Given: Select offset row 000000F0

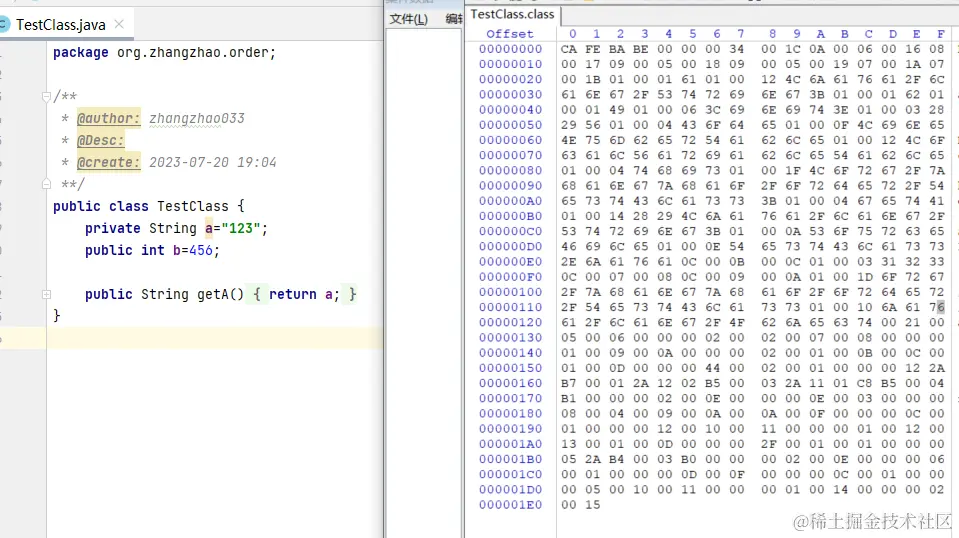Looking at the screenshot, I should point(510,277).
